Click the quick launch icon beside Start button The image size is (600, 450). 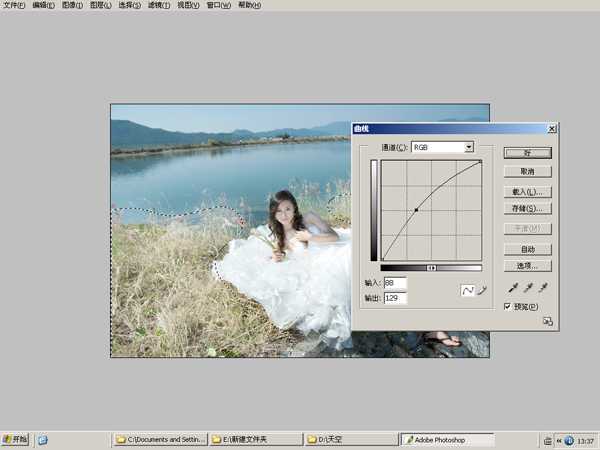43,439
